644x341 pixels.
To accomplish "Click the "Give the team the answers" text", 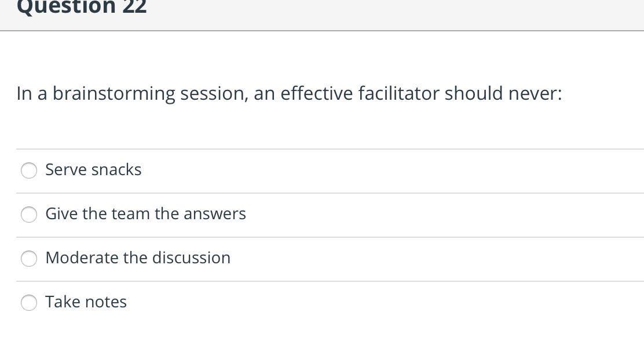I will tap(146, 214).
